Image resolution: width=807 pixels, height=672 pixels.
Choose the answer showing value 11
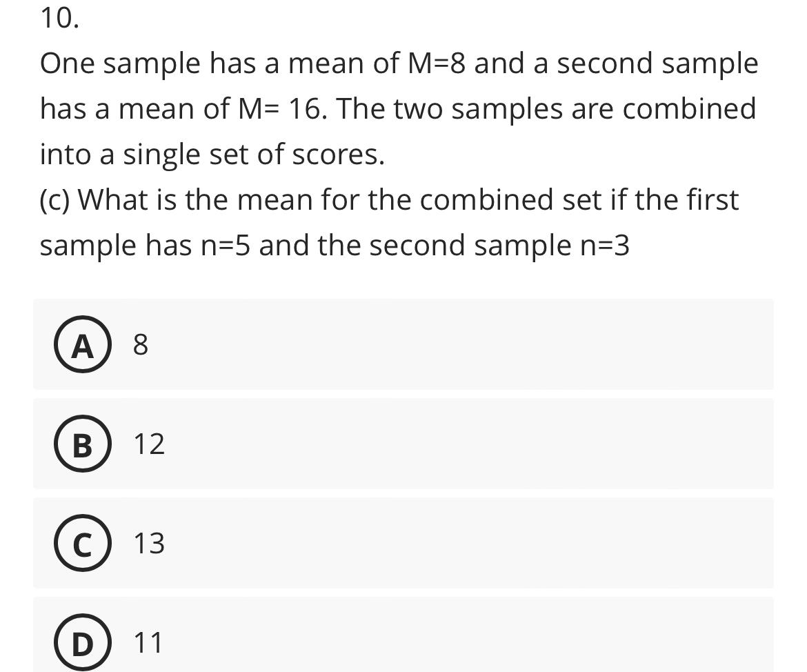[x=148, y=642]
